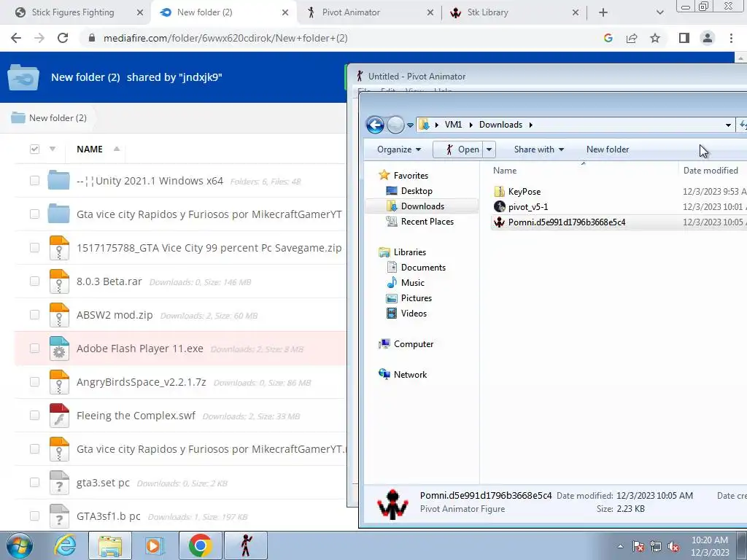This screenshot has width=747, height=560.
Task: Check 8.0.3 Beta.rar checkbox
Action: pyautogui.click(x=34, y=281)
